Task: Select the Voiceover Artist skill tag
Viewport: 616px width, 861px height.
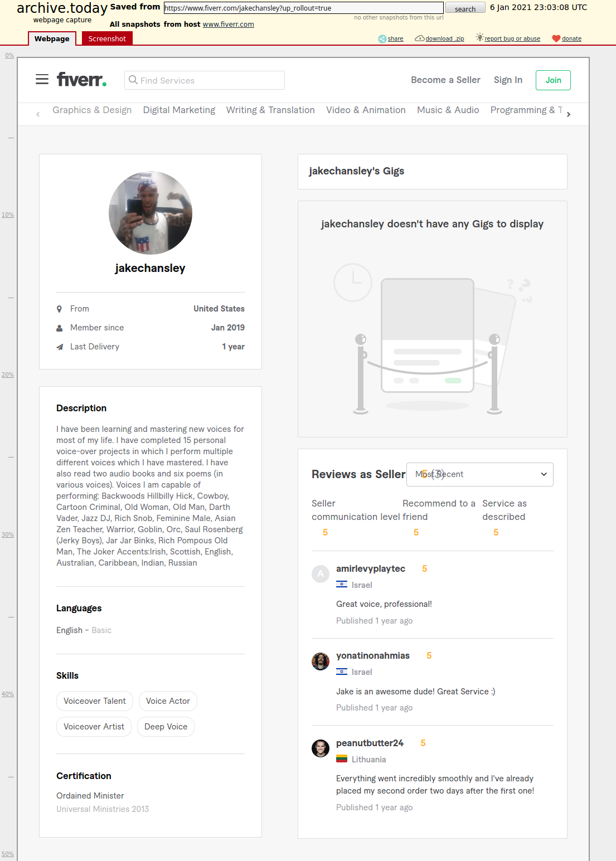Action: coord(94,727)
